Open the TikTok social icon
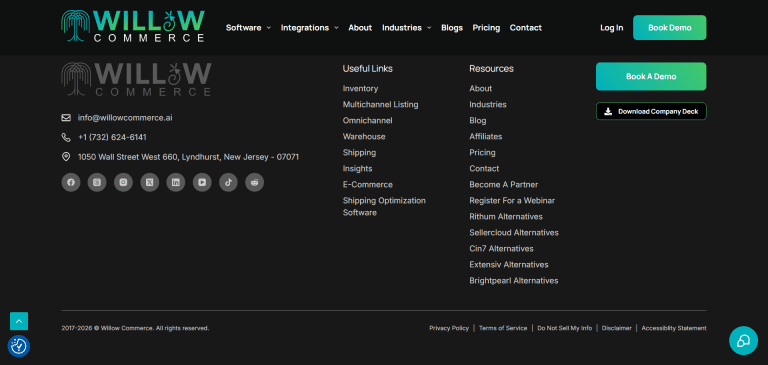The image size is (768, 365). click(228, 182)
